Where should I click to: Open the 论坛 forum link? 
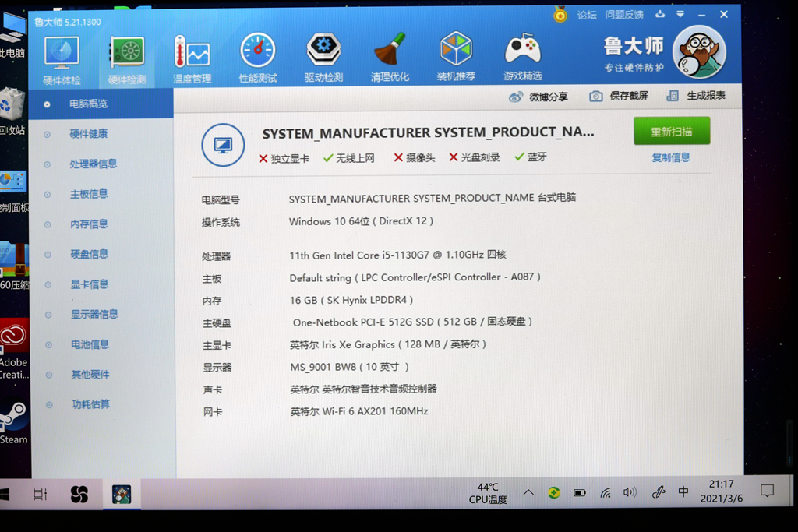click(x=587, y=15)
